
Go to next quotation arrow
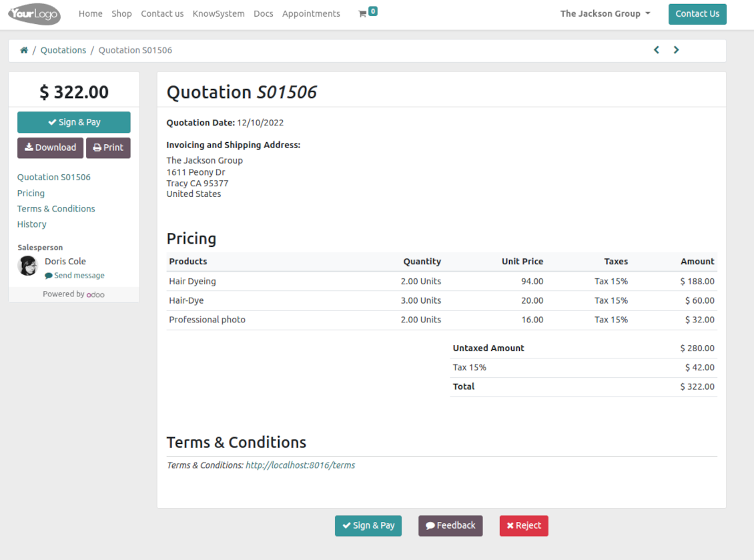676,50
